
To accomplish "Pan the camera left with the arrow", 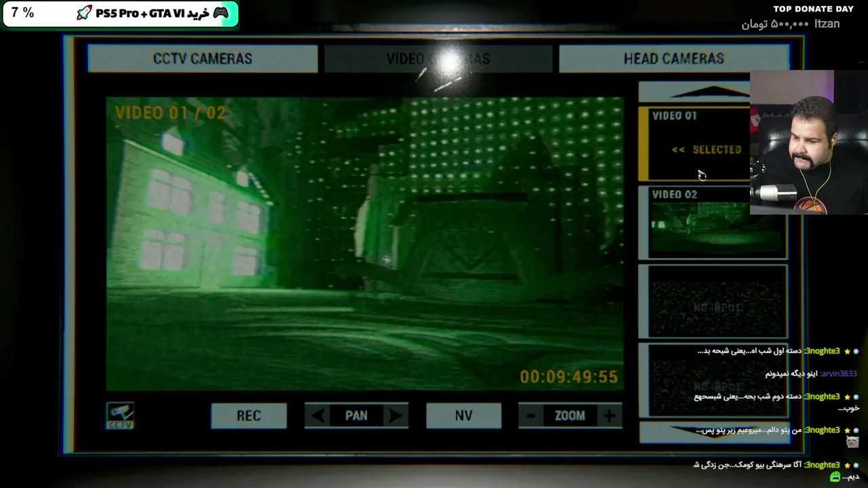I will pyautogui.click(x=319, y=416).
